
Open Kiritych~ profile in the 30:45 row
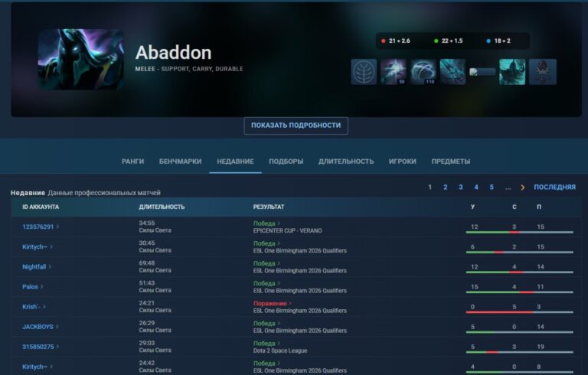pos(37,246)
